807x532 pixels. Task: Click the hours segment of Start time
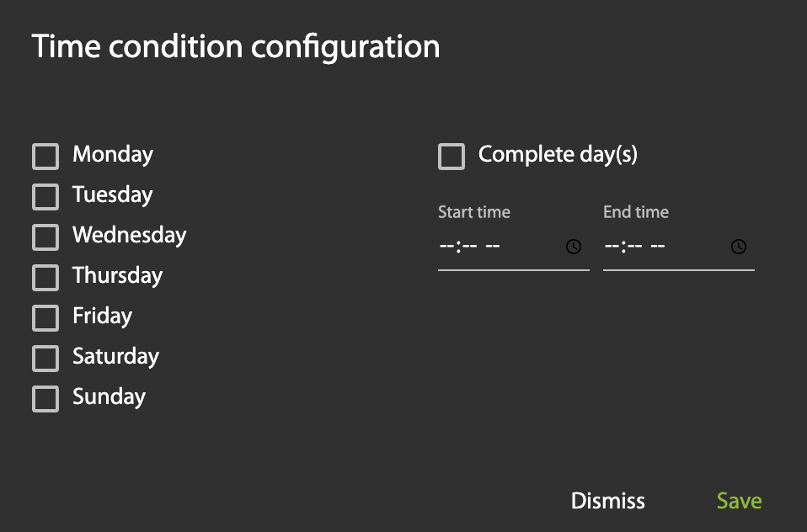[x=446, y=247]
